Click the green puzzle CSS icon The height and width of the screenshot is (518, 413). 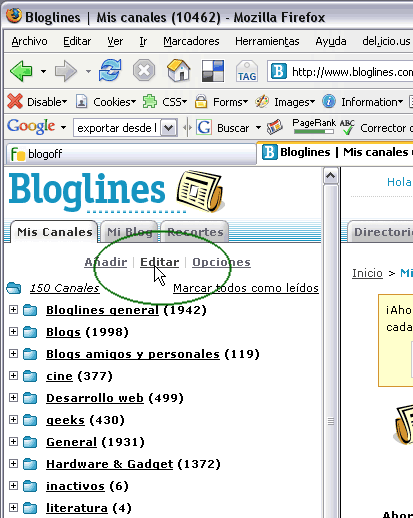click(x=150, y=101)
